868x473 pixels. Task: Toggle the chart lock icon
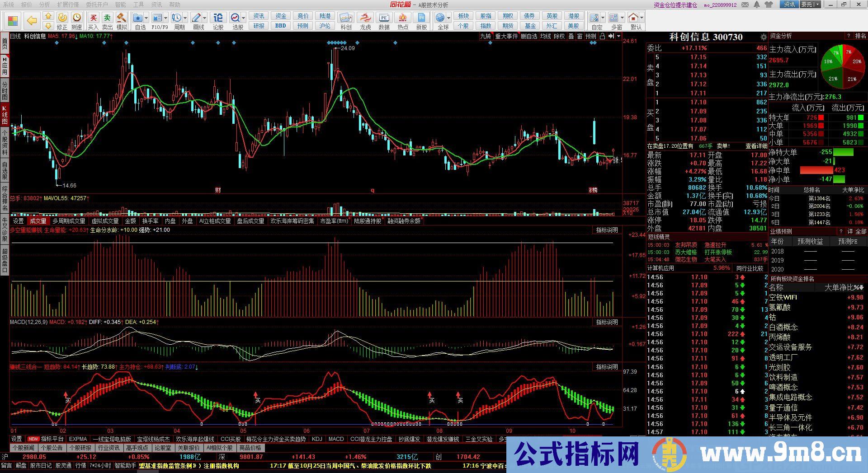point(602,36)
